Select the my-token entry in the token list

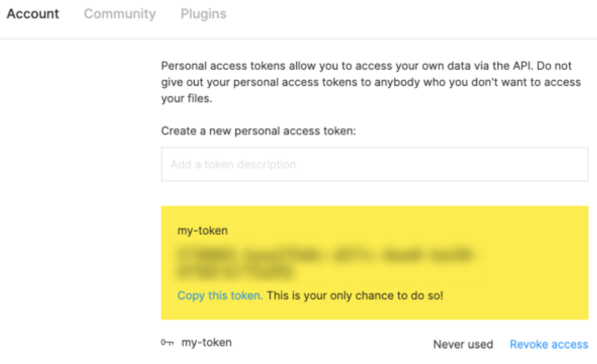pyautogui.click(x=206, y=343)
